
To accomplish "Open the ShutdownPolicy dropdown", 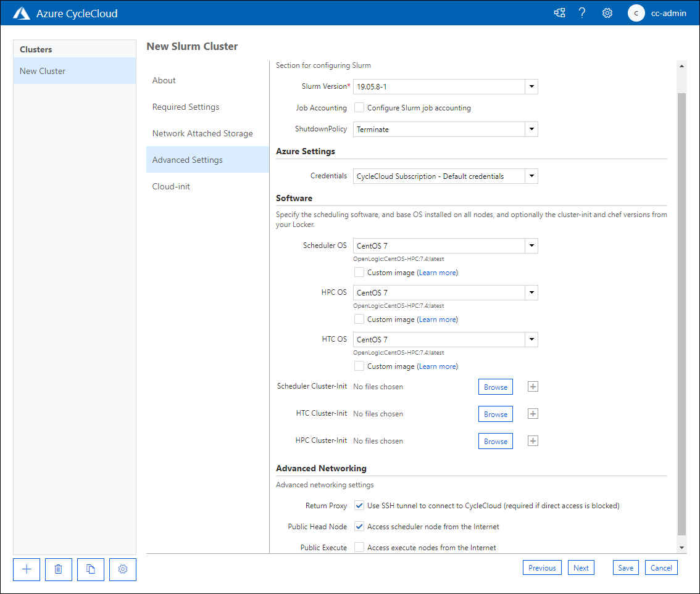I will (x=531, y=129).
